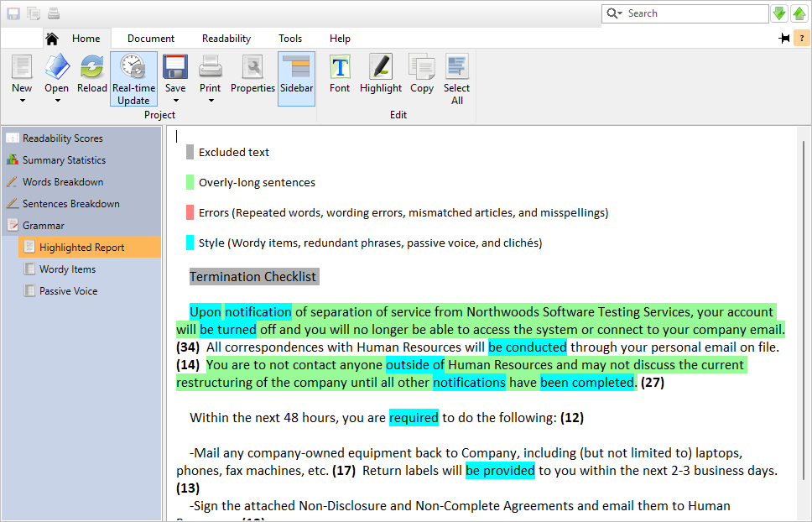Click the green find-next down arrow

(779, 13)
